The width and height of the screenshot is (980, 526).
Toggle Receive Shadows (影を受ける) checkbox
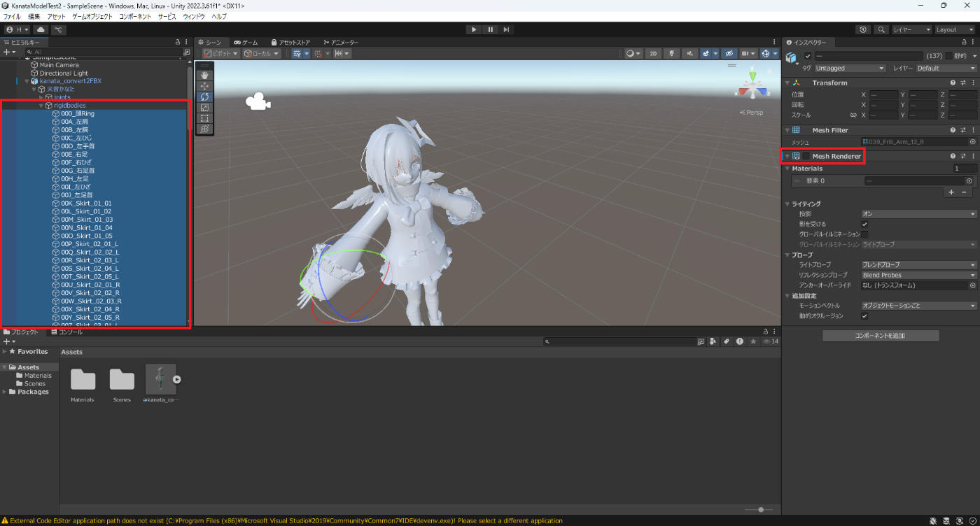click(864, 224)
